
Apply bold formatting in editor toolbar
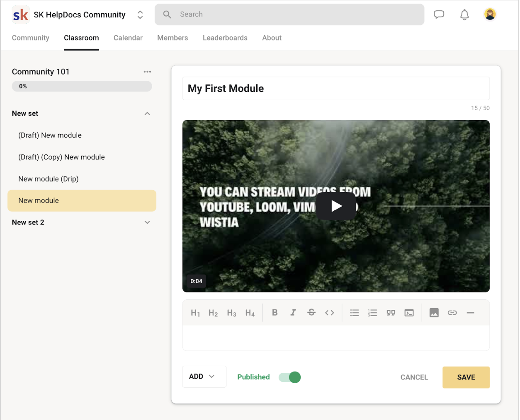tap(275, 313)
